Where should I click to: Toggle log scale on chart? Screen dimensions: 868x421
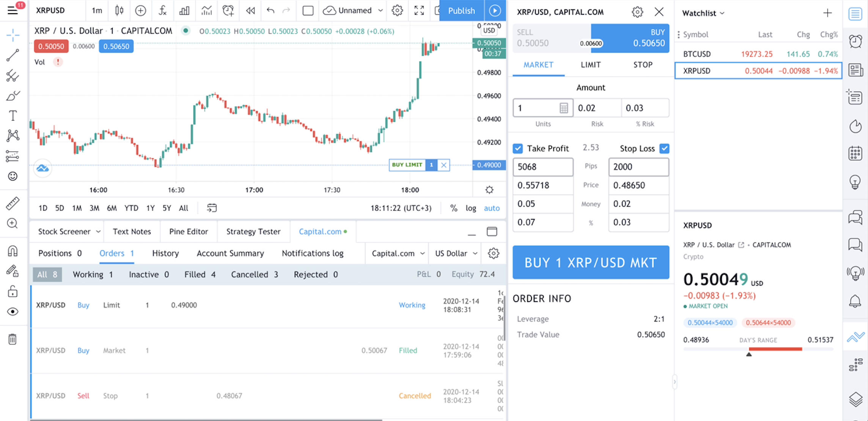(471, 208)
